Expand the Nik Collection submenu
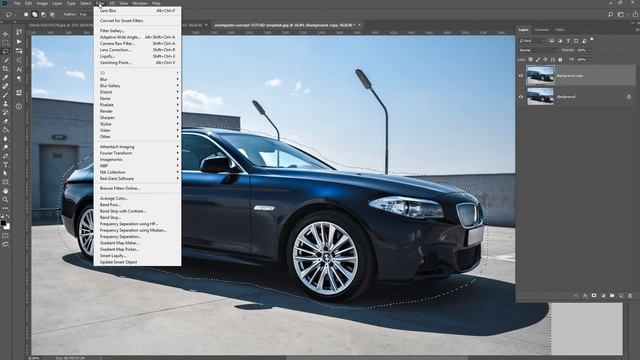The width and height of the screenshot is (640, 360). 138,172
